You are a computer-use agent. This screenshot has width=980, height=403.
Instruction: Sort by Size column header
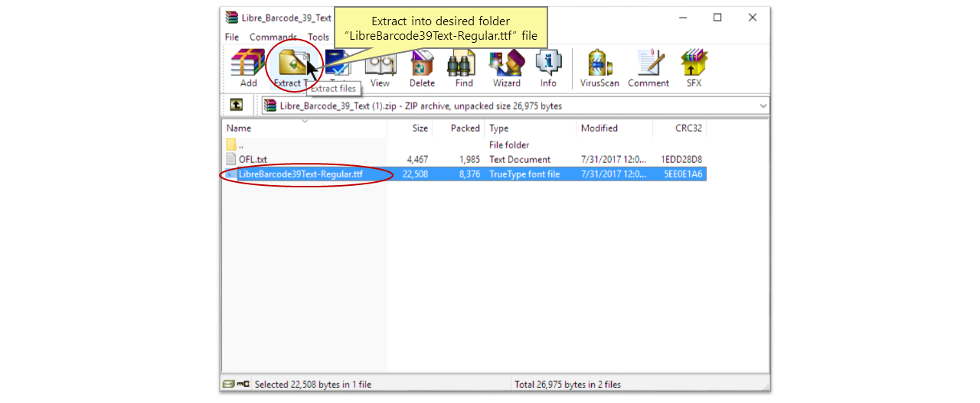coord(410,128)
